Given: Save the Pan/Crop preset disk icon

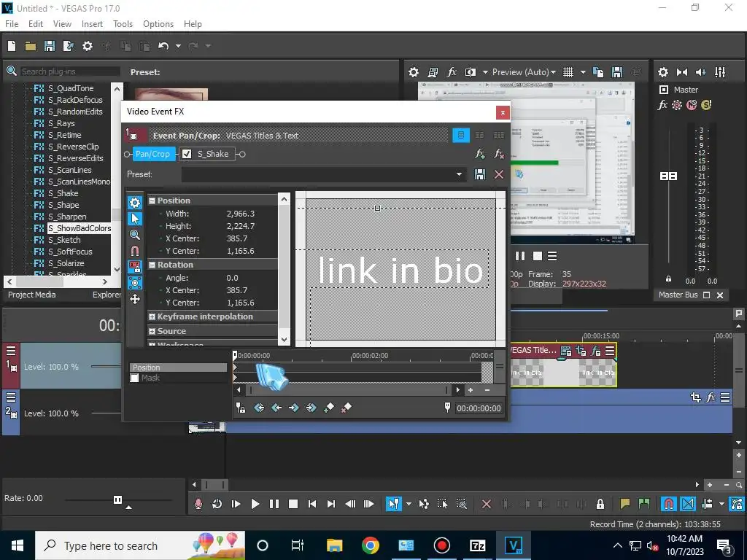Looking at the screenshot, I should pos(480,174).
